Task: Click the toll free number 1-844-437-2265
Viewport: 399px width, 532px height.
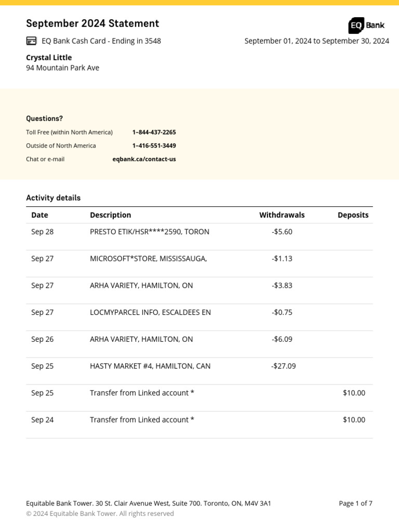Action: 154,132
